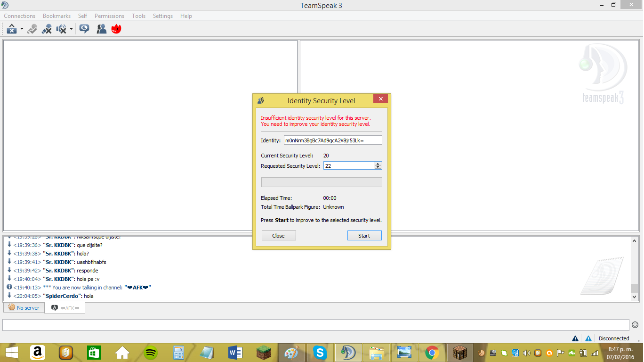Viewport: 644px width, 362px height.
Task: Click the taskbar clock showing 8:47 p. m.
Action: [621, 353]
